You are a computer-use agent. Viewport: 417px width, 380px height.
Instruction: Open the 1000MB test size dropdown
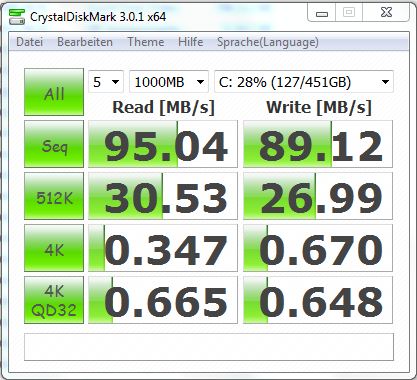tap(169, 82)
